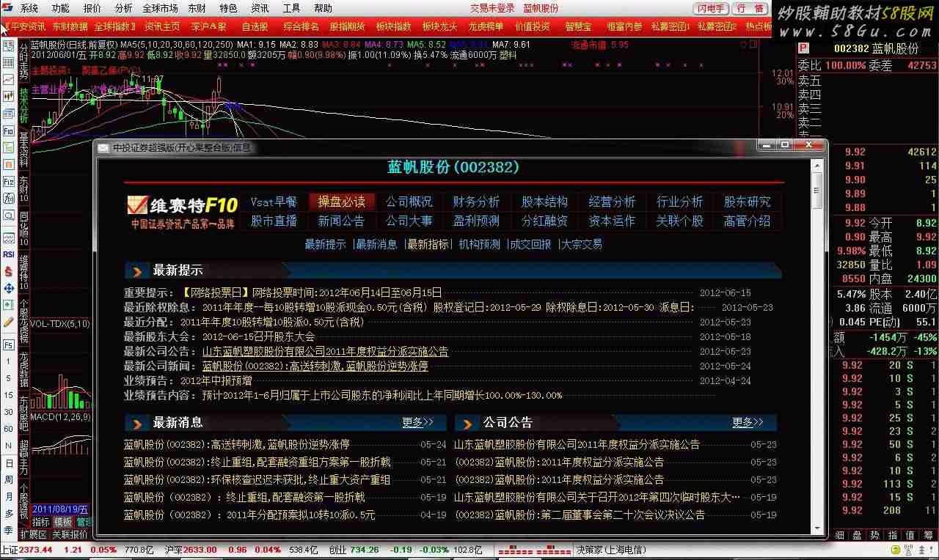Select the 月 monthly period button
Image resolution: width=939 pixels, height=560 pixels.
pyautogui.click(x=8, y=496)
